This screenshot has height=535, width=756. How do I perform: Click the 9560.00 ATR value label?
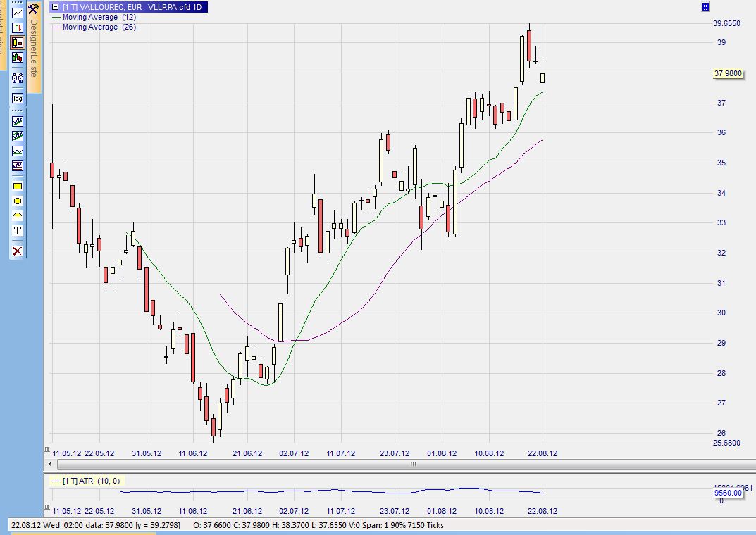point(728,493)
